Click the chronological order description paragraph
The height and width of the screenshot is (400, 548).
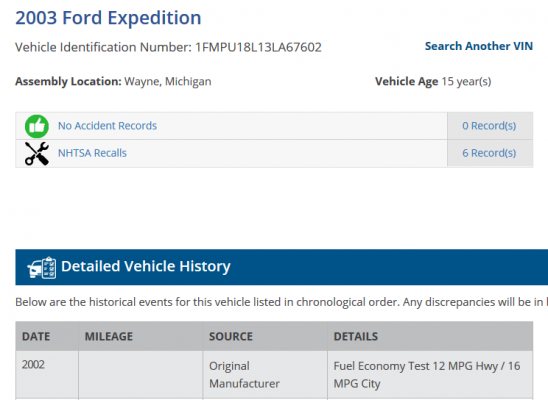pos(281,302)
